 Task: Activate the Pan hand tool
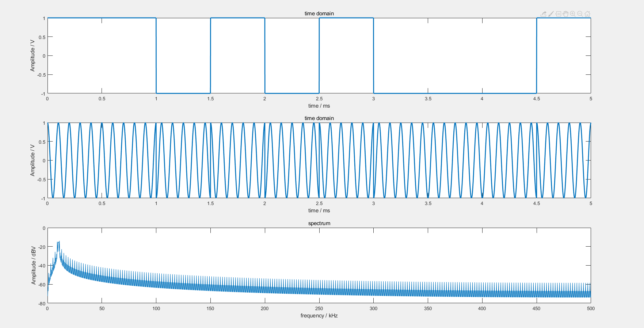pyautogui.click(x=565, y=14)
